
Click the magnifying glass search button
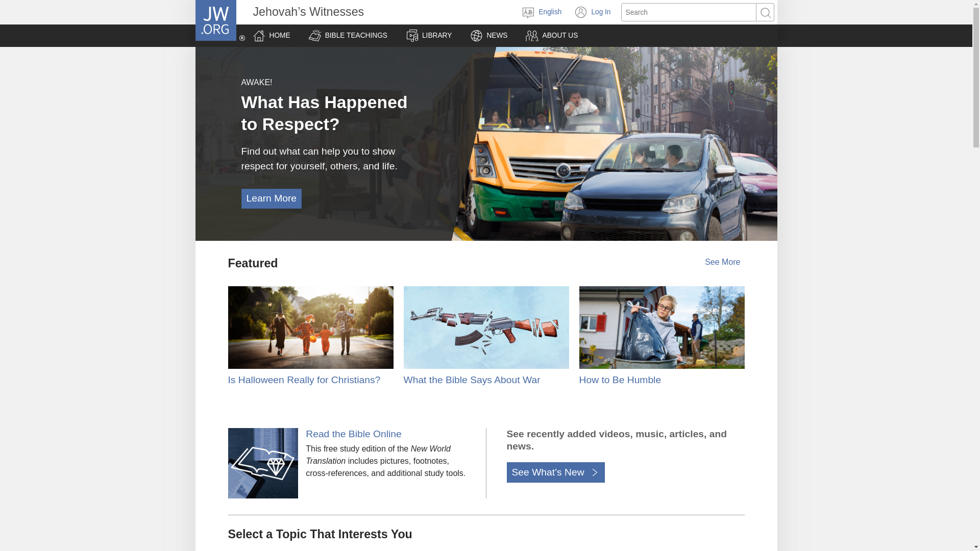click(765, 12)
